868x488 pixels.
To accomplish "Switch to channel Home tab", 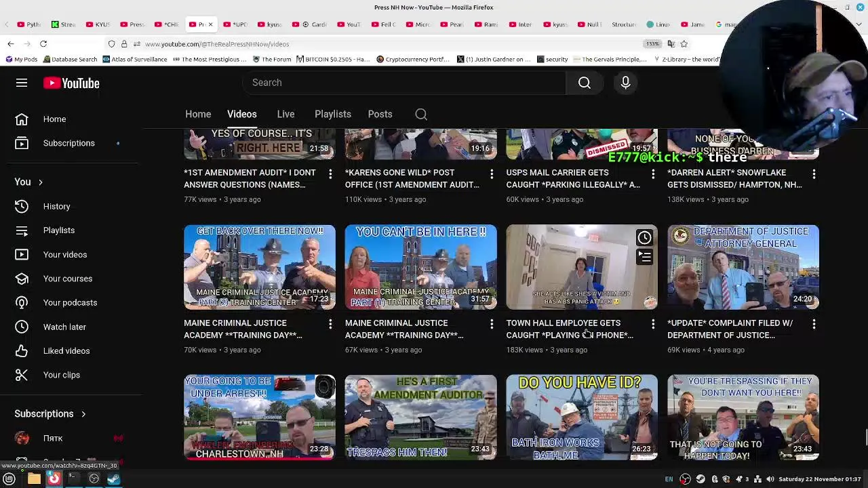I will click(198, 115).
